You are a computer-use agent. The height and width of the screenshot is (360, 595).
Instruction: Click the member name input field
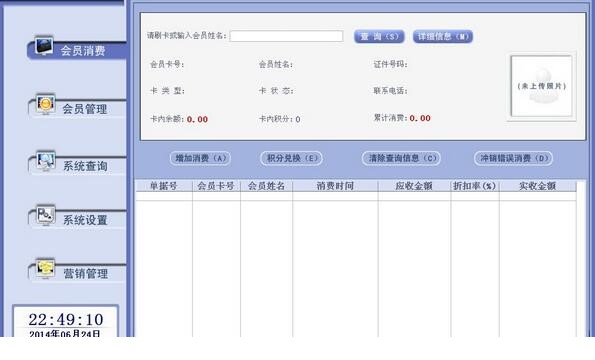(286, 36)
